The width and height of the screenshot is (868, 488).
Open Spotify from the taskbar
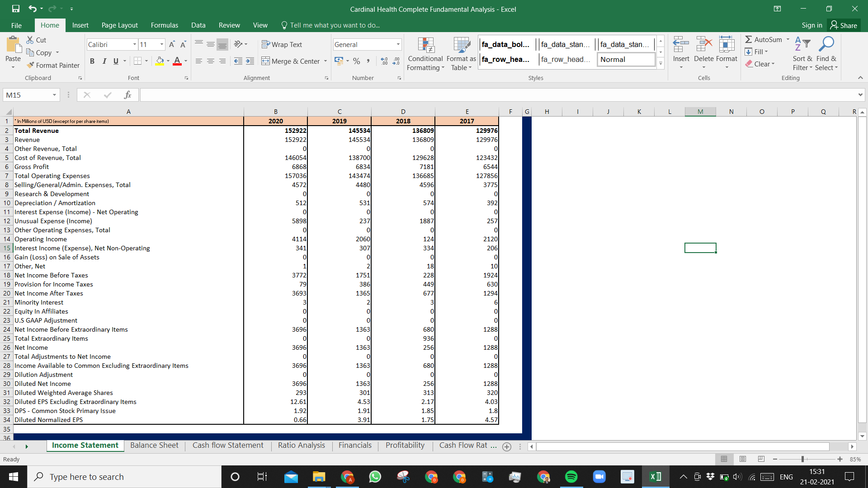[x=571, y=477]
